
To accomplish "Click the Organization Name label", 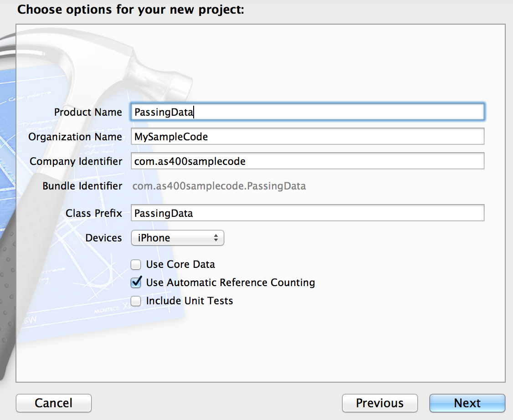I will point(75,137).
